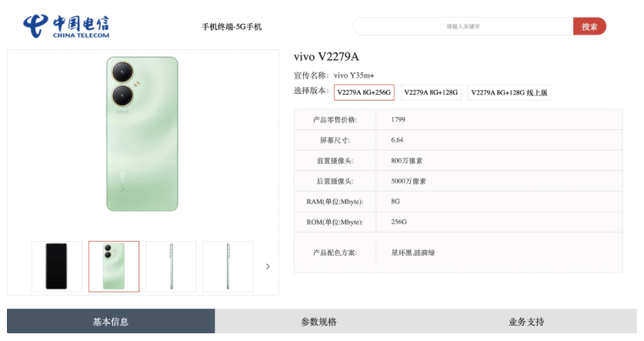This screenshot has width=644, height=341.
Task: Click the 选择版本 label
Action: tap(312, 90)
